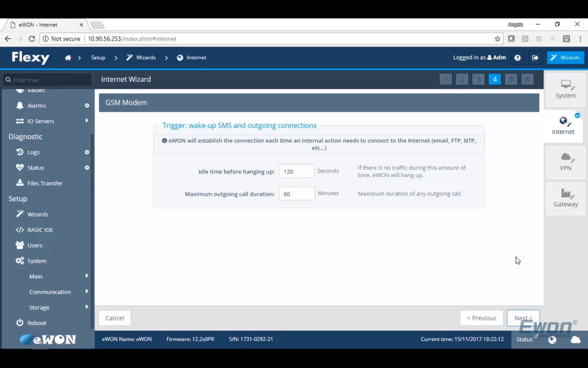Click the first browser extension icon

click(511, 39)
